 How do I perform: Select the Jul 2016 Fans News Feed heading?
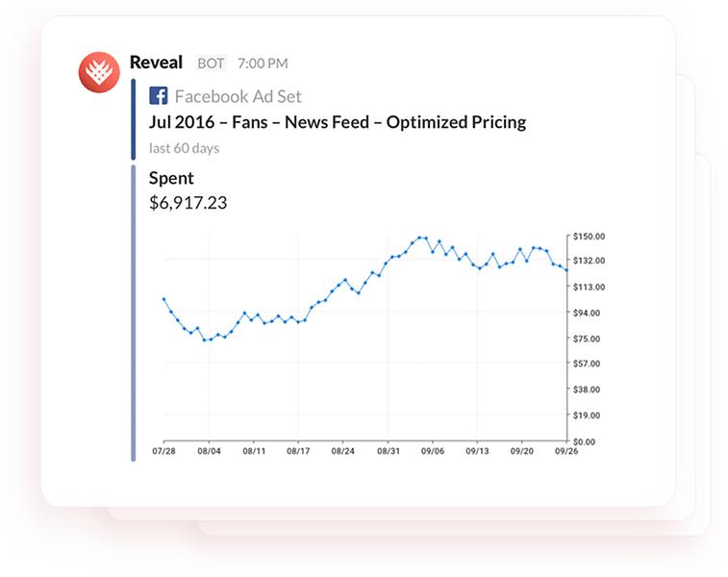[338, 122]
